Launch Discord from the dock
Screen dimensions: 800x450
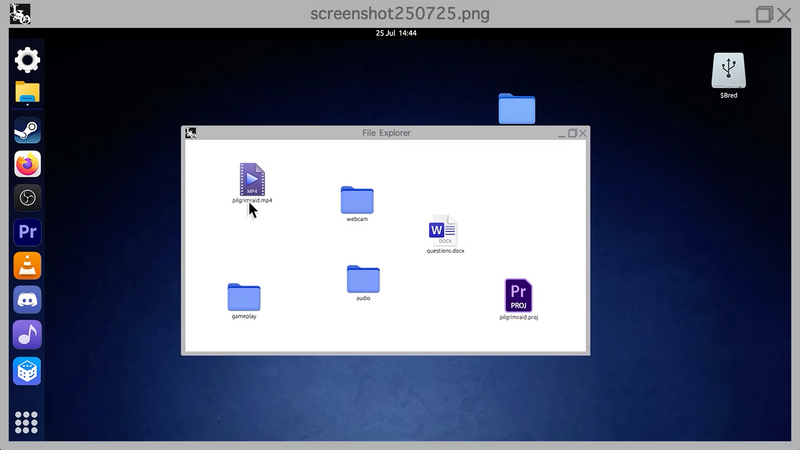(27, 300)
